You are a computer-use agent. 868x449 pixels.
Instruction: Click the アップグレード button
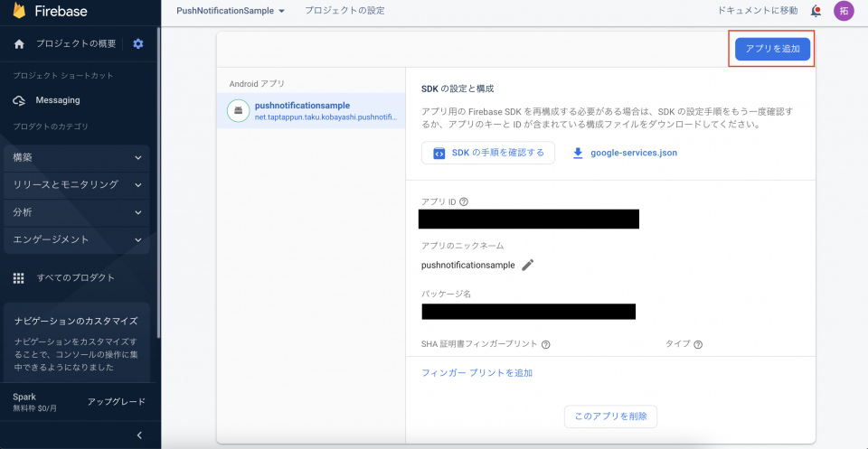pyautogui.click(x=117, y=402)
